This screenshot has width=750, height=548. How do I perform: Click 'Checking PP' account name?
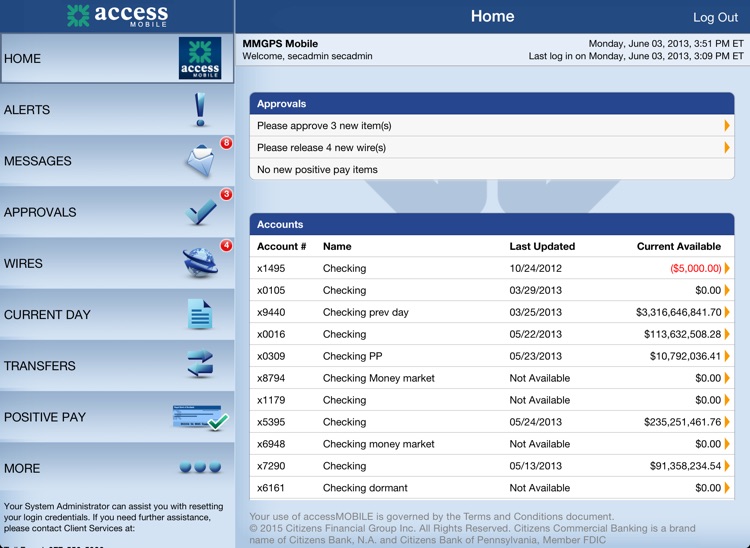click(353, 356)
